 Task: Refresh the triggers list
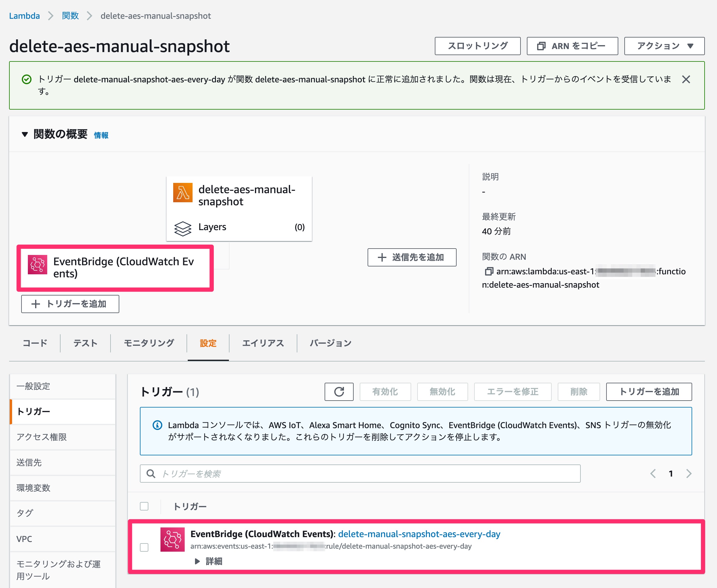[339, 392]
